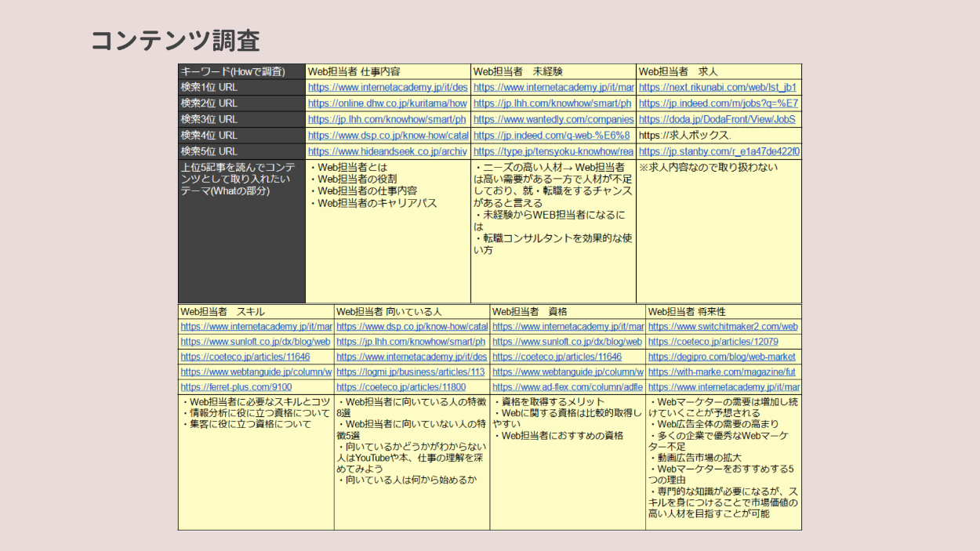Click the jp.stanby.com link

719,151
